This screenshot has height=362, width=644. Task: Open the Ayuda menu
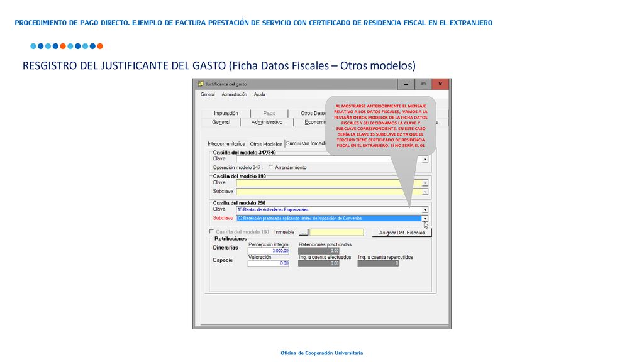(259, 94)
